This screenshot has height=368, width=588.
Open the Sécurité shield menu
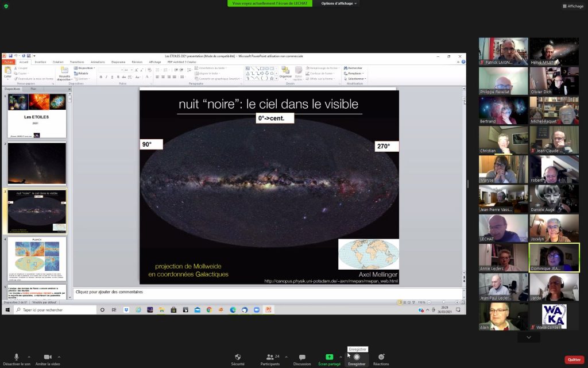[x=238, y=359]
